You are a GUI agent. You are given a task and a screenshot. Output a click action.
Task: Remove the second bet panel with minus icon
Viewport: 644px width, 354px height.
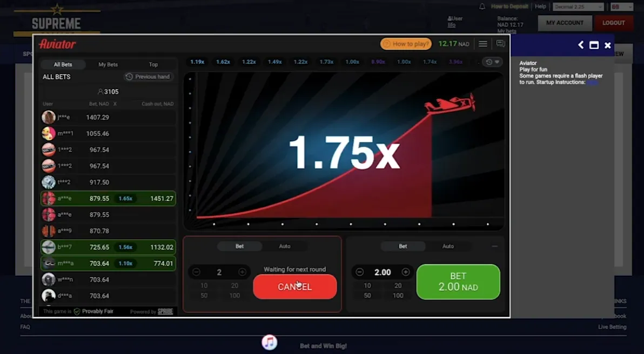pos(494,246)
